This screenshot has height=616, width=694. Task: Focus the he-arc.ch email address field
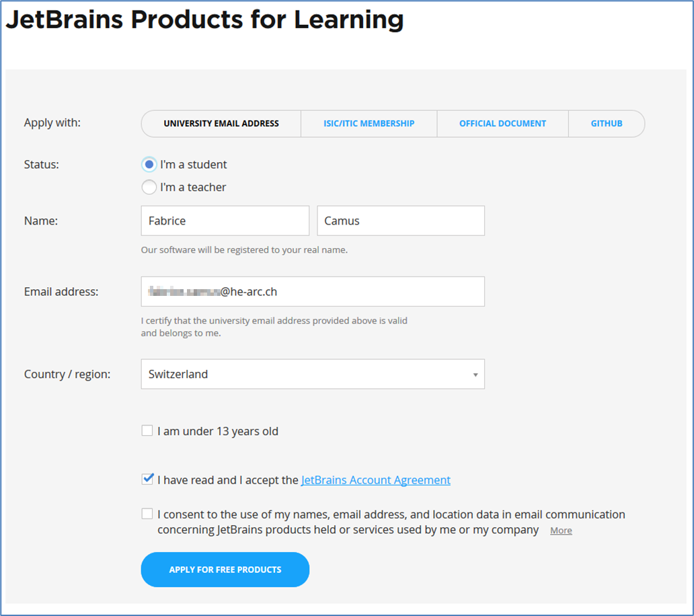coord(313,292)
